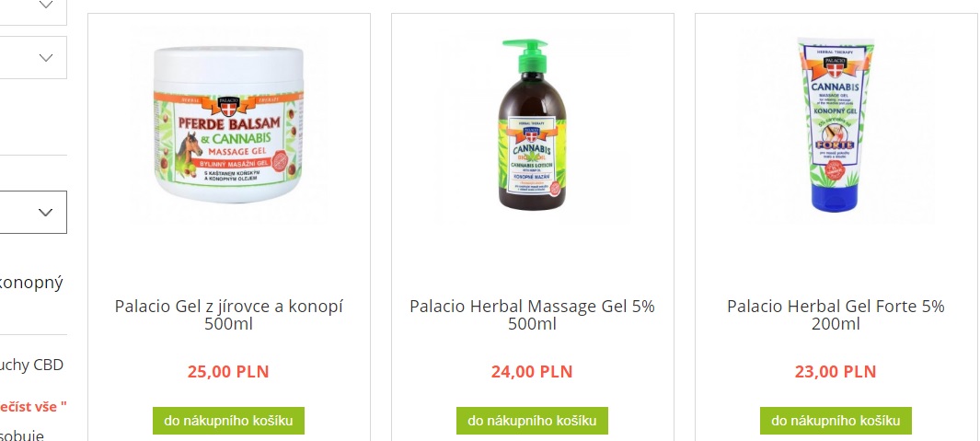980x441 pixels.
Task: Open the Pferde Balsam jar product image
Action: click(229, 125)
